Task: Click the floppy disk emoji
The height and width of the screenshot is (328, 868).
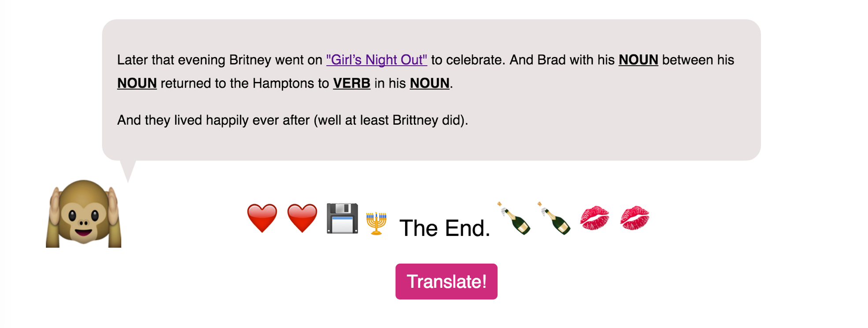Action: (342, 218)
